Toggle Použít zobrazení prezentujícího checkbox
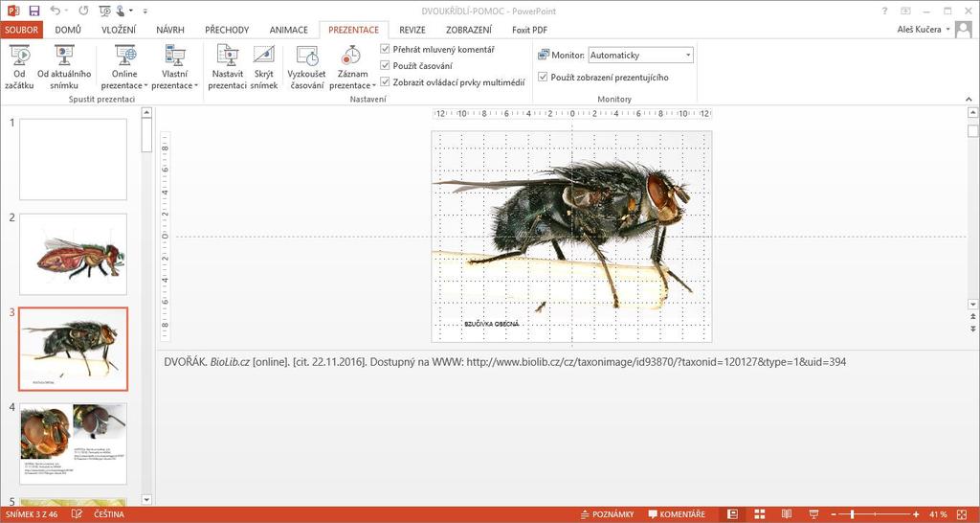The image size is (980, 523). coord(543,78)
